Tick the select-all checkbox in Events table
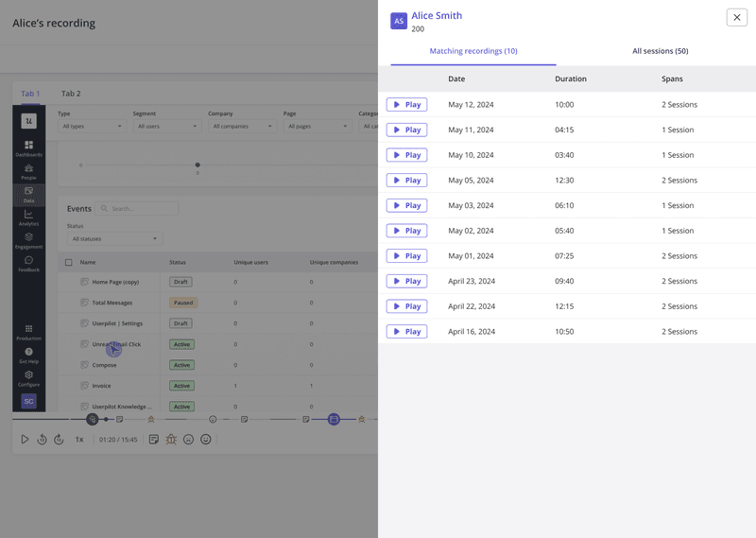 click(68, 262)
